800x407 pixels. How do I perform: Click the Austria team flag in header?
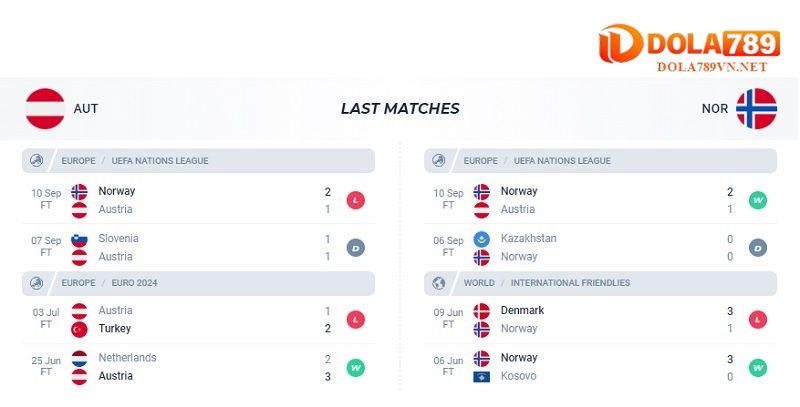coord(45,108)
